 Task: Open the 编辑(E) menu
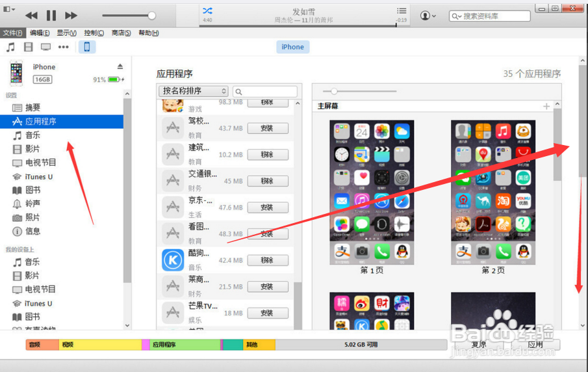coord(40,33)
